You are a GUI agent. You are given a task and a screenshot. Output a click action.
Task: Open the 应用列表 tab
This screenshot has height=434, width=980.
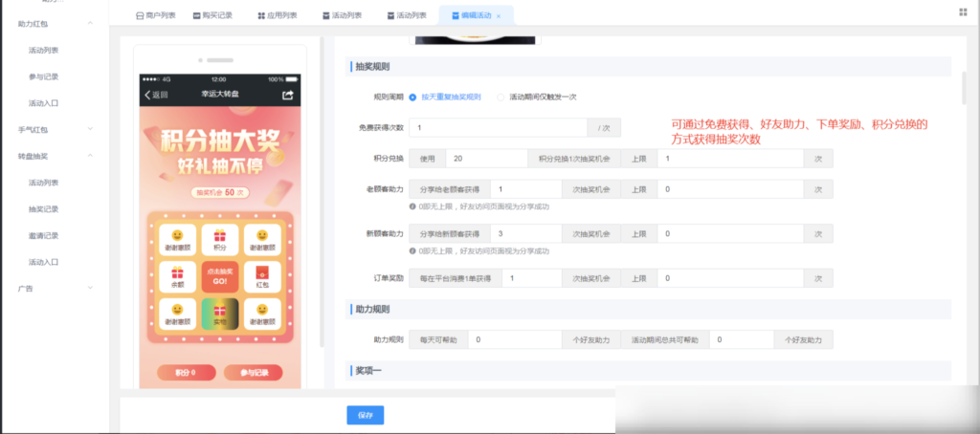click(x=277, y=15)
